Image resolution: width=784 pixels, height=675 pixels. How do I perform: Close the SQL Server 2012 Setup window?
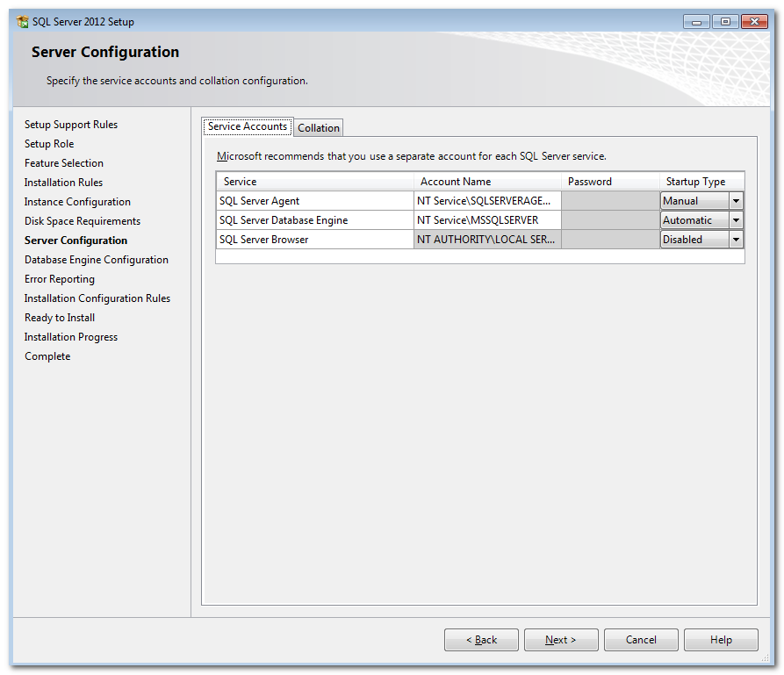[x=754, y=22]
